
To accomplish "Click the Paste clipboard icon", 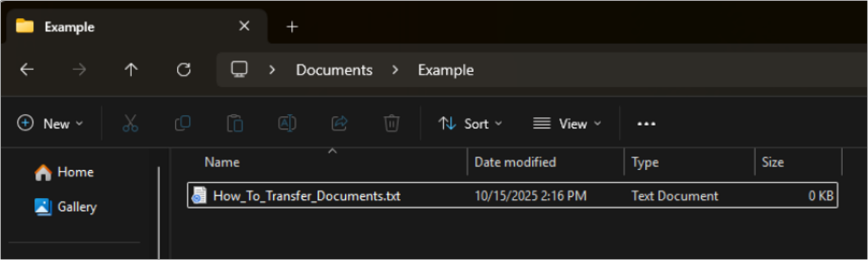I will pos(234,124).
